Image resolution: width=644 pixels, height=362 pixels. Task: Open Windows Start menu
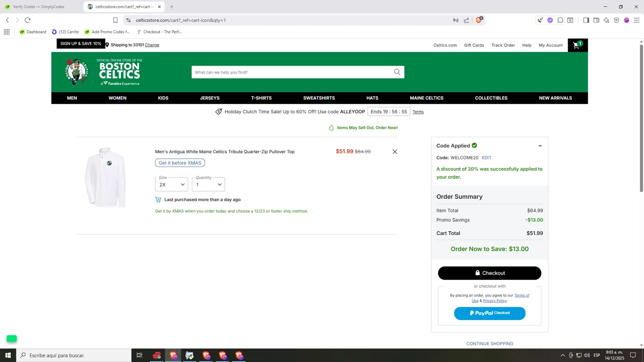click(8, 355)
